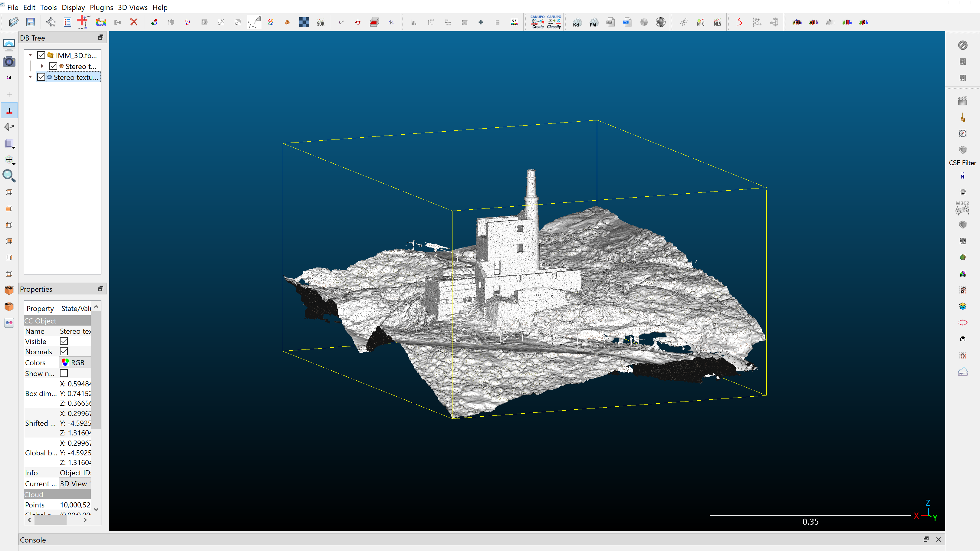The image size is (980, 551).
Task: Close the Console panel
Action: 938,540
